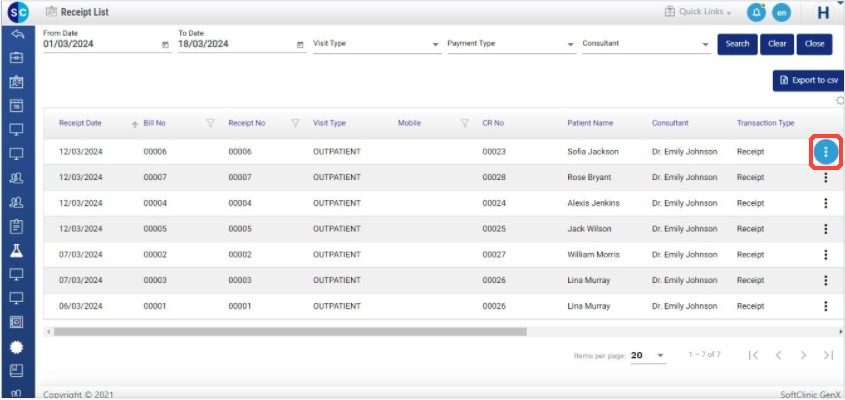Click the back arrow icon in sidebar
This screenshot has height=400, width=845.
[16, 34]
